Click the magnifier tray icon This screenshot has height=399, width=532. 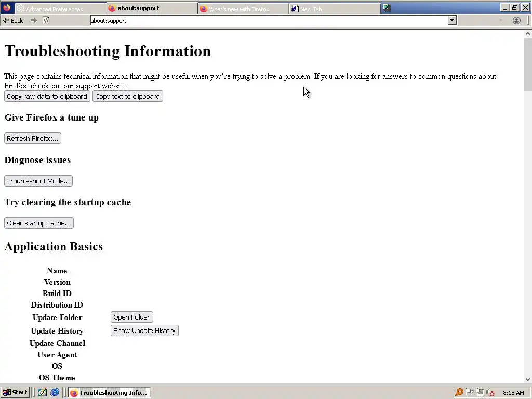pos(459,393)
